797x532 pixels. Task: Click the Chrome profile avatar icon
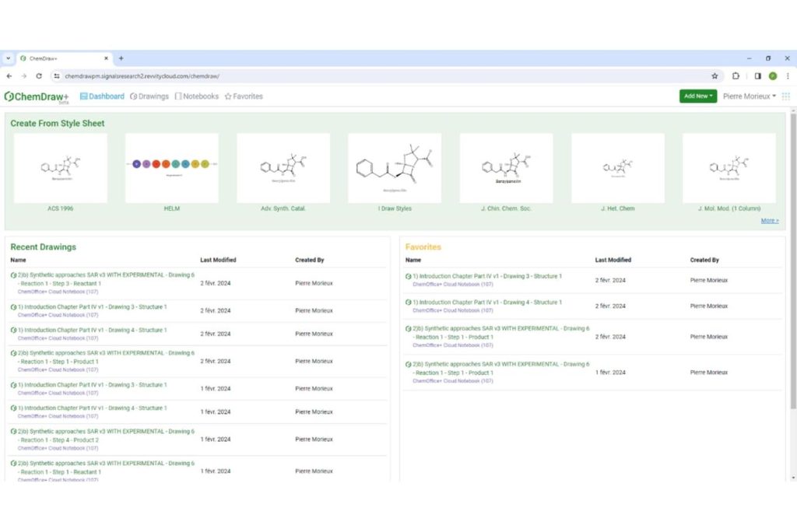[772, 76]
